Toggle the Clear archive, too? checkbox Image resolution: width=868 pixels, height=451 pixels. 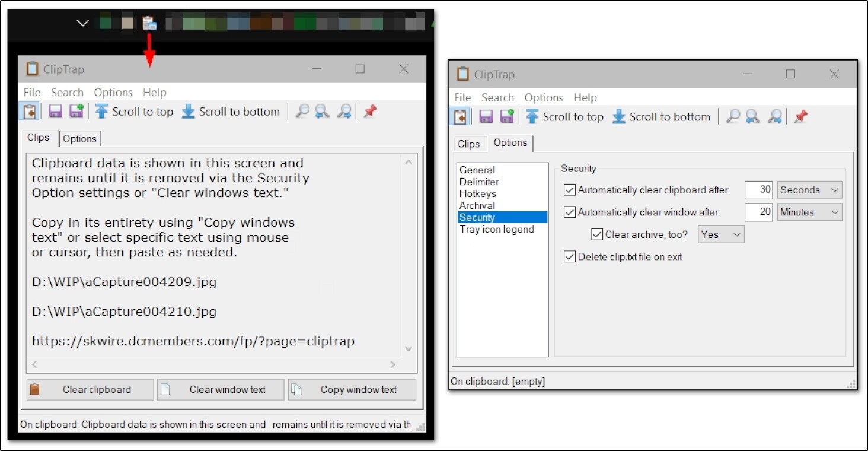[597, 234]
